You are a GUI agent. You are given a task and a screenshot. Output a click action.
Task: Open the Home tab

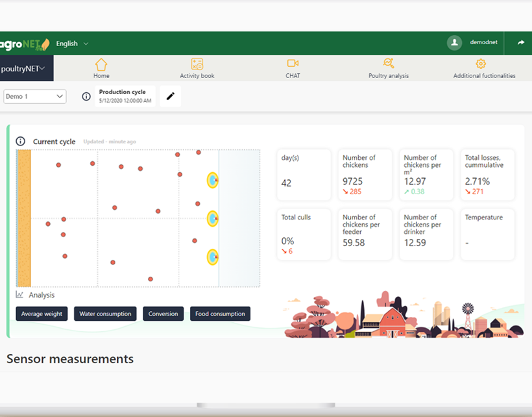pos(101,68)
